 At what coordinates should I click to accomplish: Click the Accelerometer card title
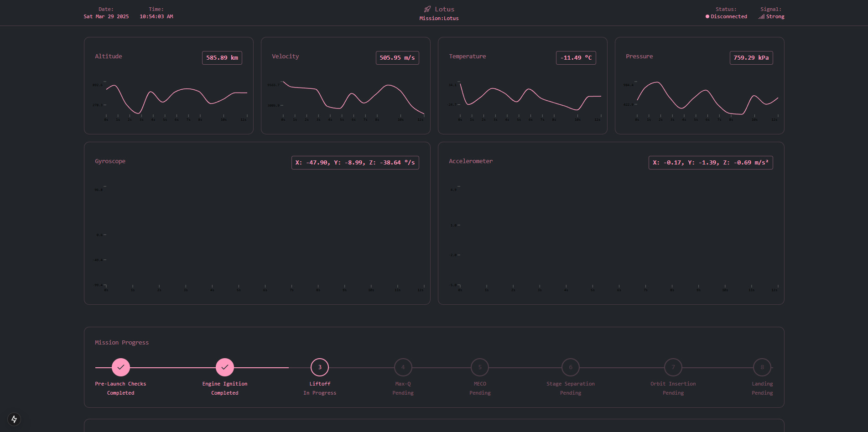(x=471, y=161)
